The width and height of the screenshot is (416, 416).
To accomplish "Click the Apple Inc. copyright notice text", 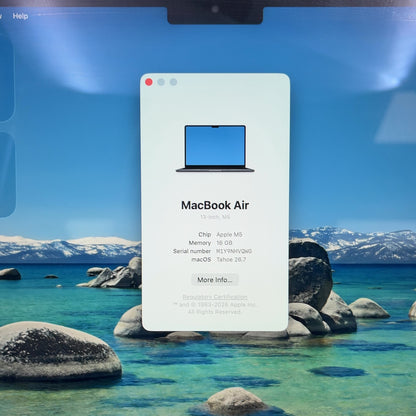I will coord(215,308).
